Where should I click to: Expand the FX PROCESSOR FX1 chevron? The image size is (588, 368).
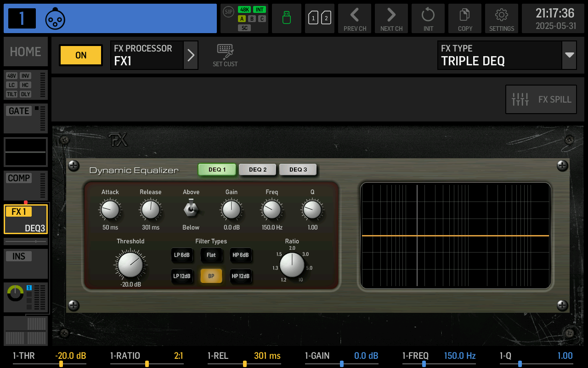[191, 55]
